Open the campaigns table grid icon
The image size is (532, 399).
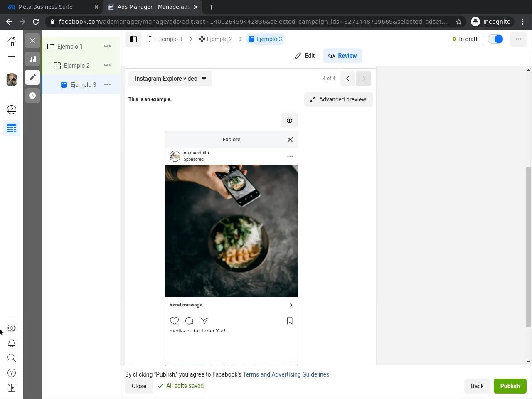12,128
